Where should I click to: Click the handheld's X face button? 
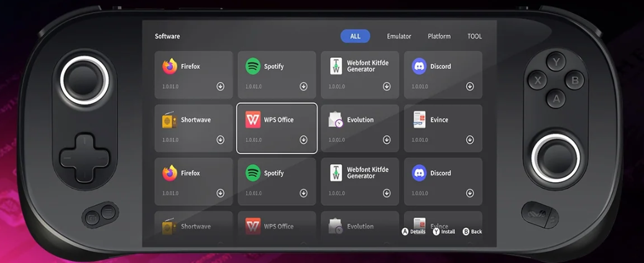point(537,80)
